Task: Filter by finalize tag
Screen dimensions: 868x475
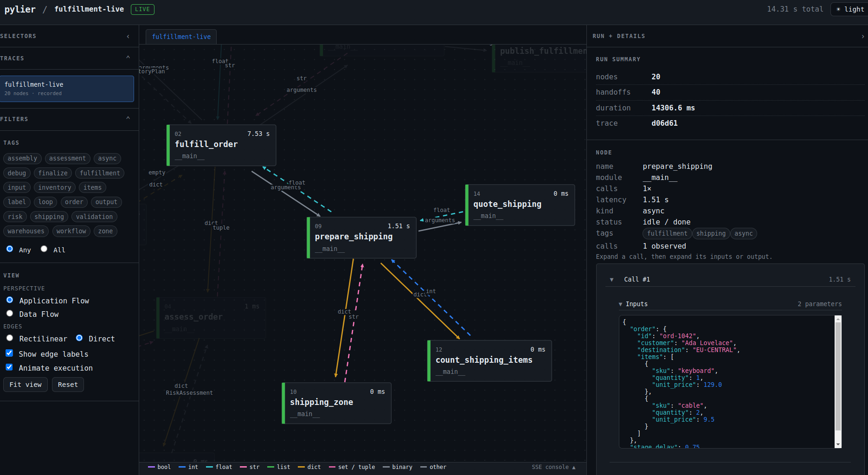Action: [x=53, y=173]
